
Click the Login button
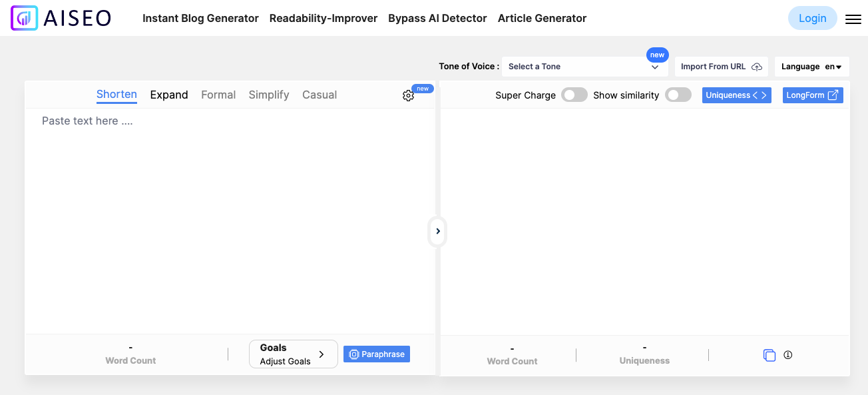click(x=812, y=19)
